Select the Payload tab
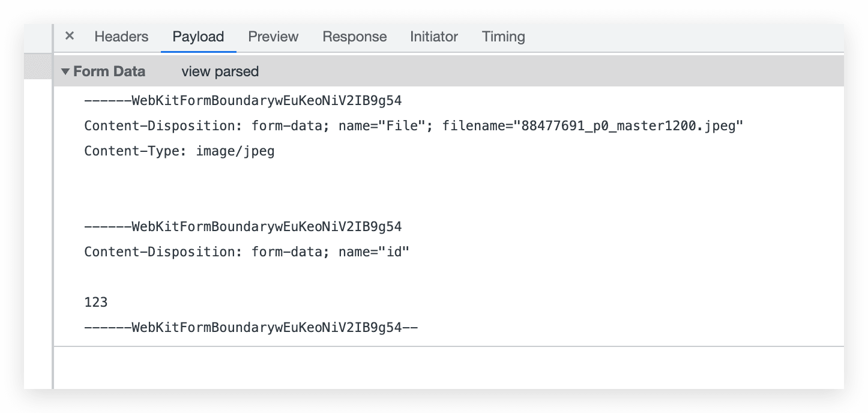Image resolution: width=868 pixels, height=413 pixels. (198, 37)
